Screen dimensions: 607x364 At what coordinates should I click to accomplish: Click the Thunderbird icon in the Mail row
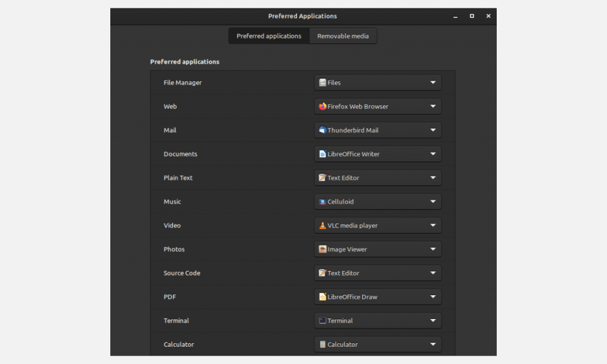322,130
